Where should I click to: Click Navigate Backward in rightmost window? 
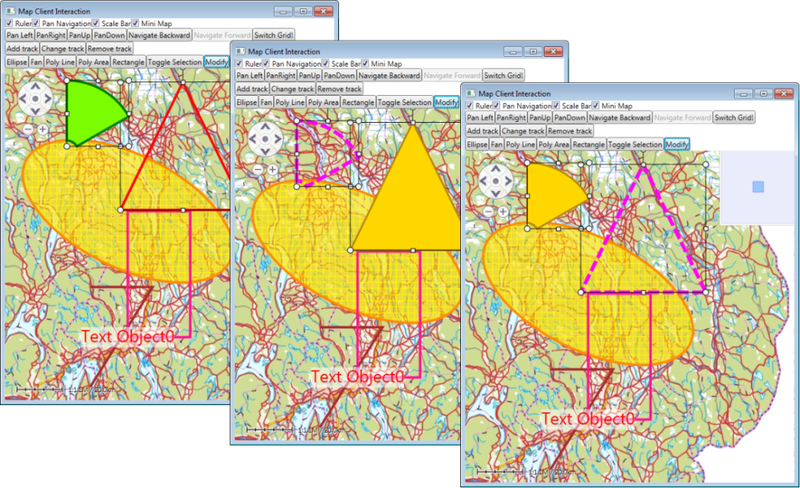pos(619,117)
